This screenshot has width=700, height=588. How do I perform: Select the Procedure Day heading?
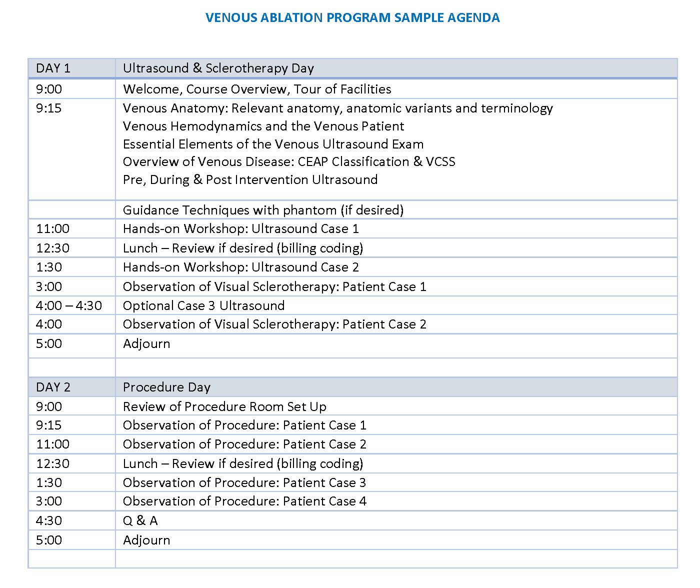click(x=167, y=387)
